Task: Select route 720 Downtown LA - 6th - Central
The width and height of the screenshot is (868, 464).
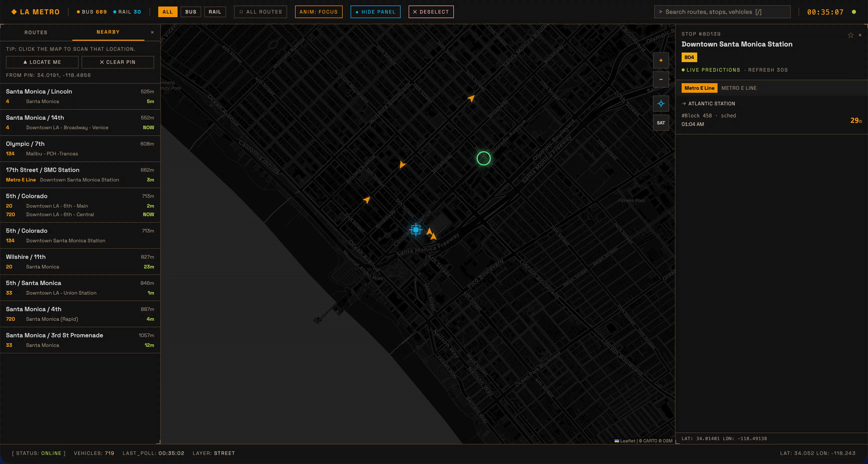Action: click(80, 214)
